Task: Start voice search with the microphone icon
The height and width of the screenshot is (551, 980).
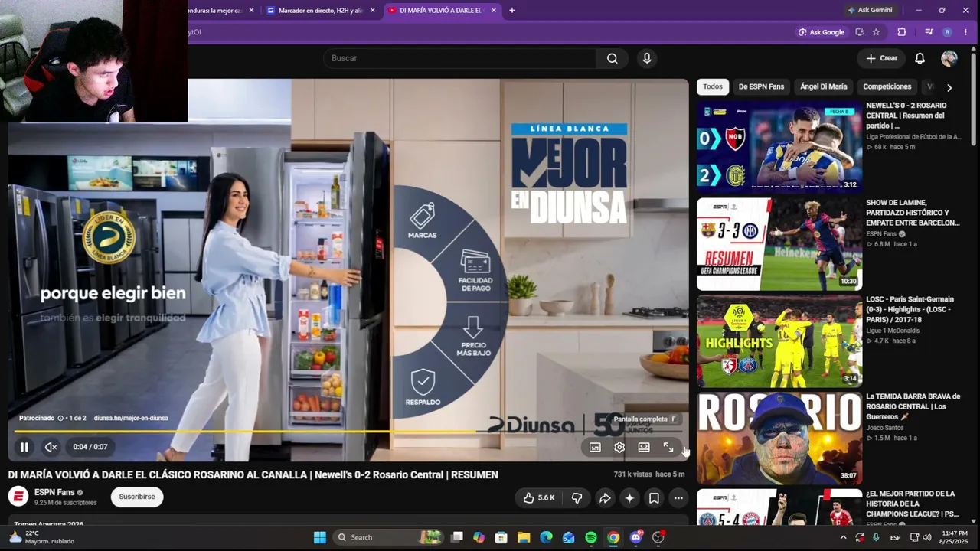Action: click(647, 58)
